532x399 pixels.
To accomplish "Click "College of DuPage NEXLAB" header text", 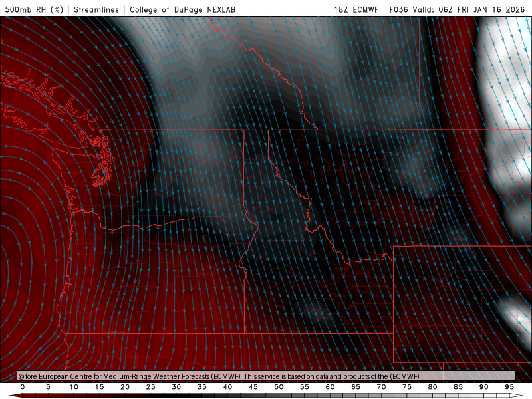I will point(182,9).
